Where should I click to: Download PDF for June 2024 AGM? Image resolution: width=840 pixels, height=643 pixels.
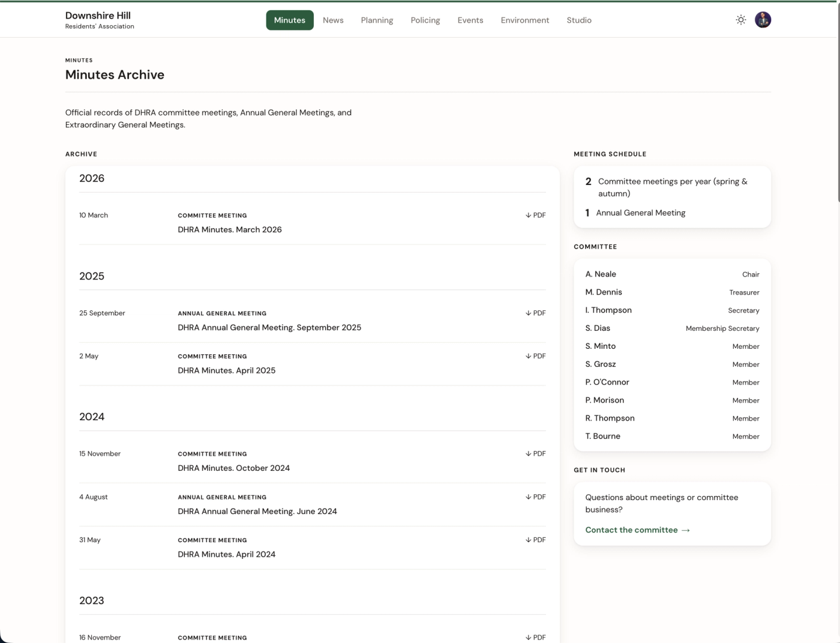[535, 497]
